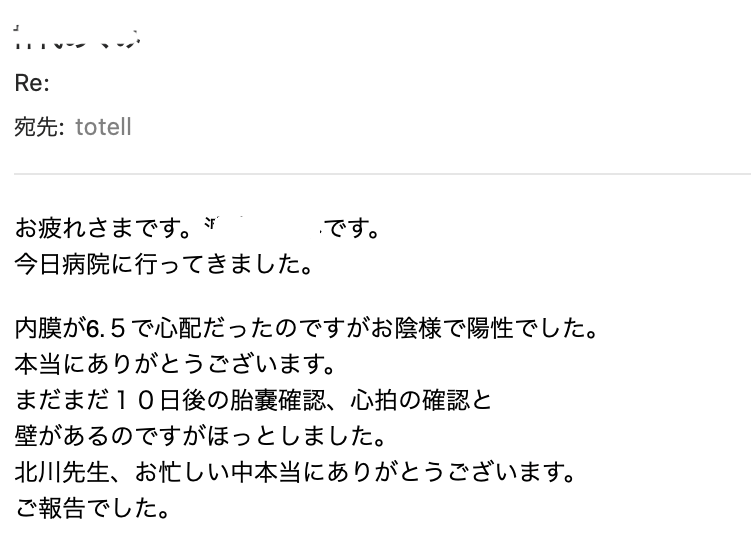Select the "Re:" subject line
Screen dimensions: 751x554
coord(32,83)
